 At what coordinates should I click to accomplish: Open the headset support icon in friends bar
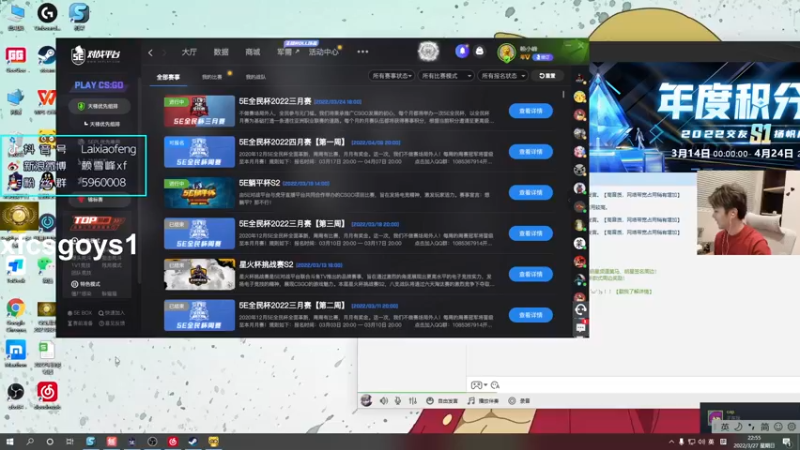click(580, 310)
